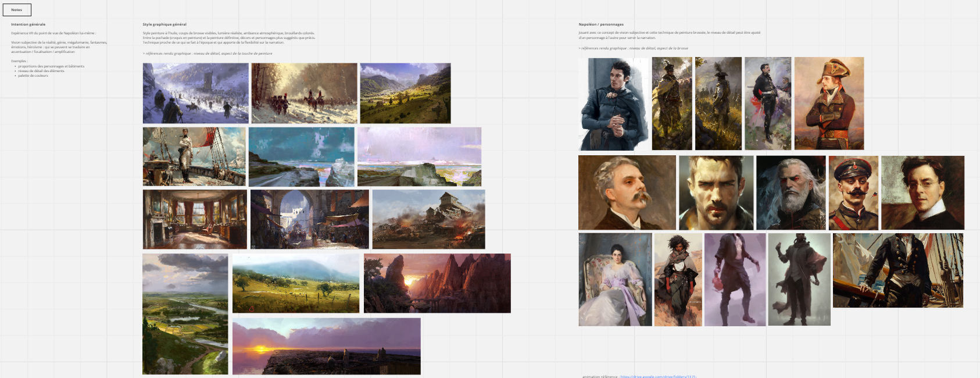This screenshot has height=378, width=980.
Task: Select the 'Intention générale' heading
Action: [x=28, y=24]
